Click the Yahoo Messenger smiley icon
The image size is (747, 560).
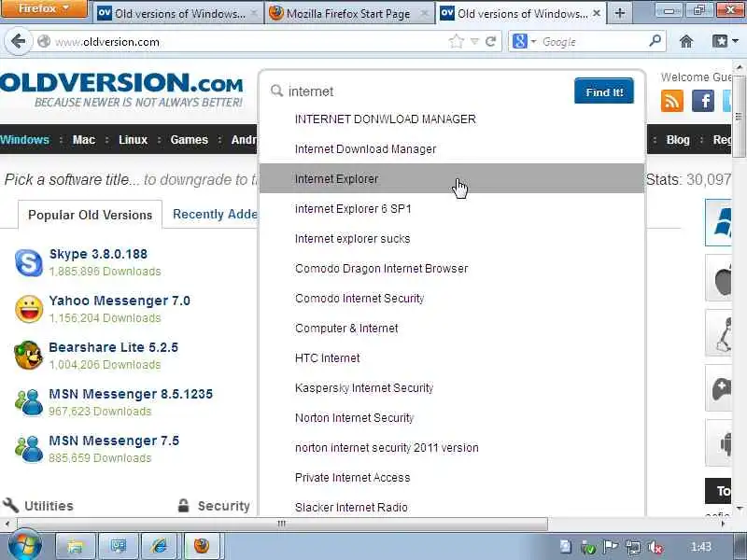29,309
